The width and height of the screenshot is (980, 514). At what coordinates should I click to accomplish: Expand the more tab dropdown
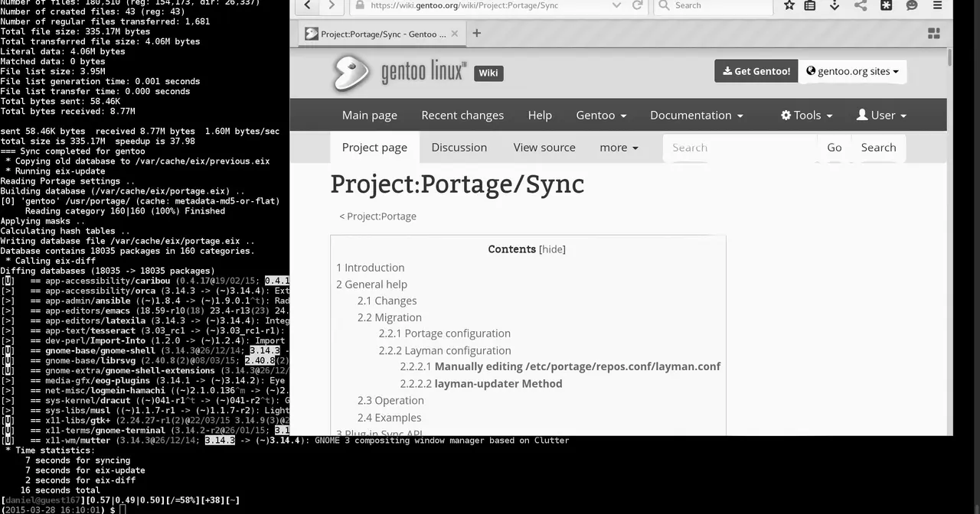619,148
